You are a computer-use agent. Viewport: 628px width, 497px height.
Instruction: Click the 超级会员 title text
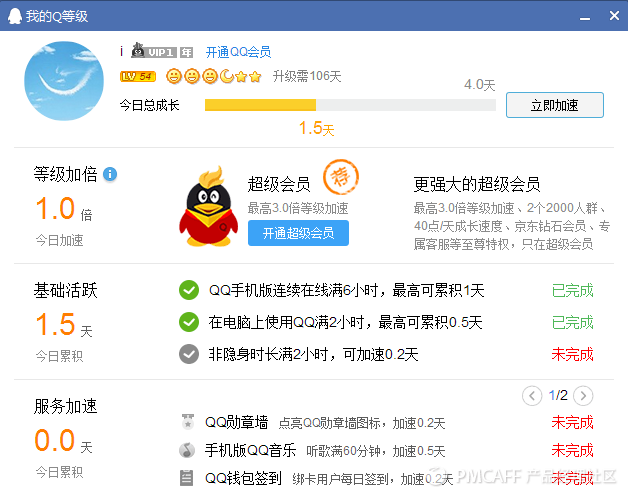279,184
